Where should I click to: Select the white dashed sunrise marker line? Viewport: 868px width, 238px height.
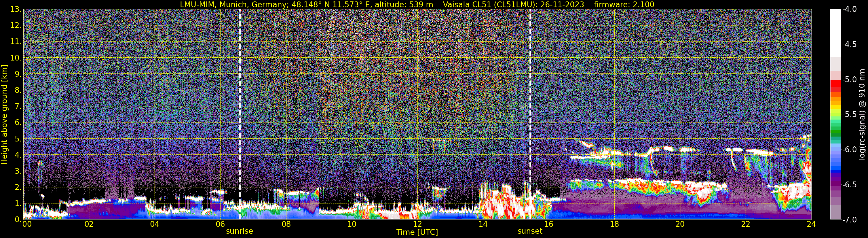click(x=240, y=114)
